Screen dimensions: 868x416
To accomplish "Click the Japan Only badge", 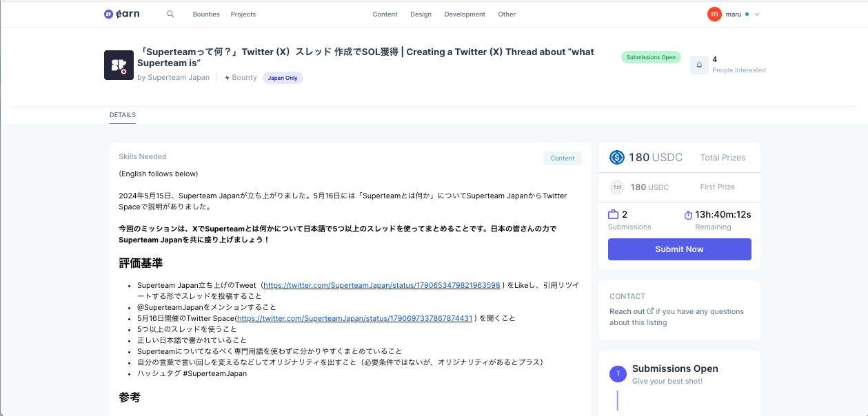I will (283, 78).
